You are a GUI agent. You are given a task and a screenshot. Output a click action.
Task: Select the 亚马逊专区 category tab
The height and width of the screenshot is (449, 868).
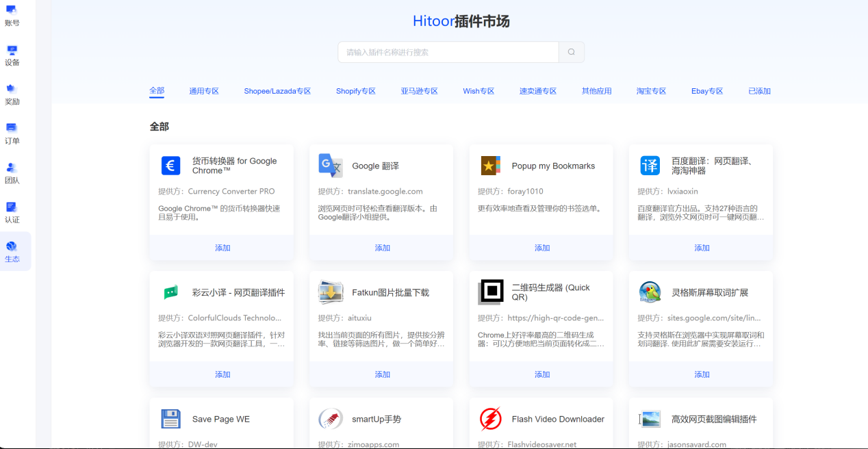(420, 91)
